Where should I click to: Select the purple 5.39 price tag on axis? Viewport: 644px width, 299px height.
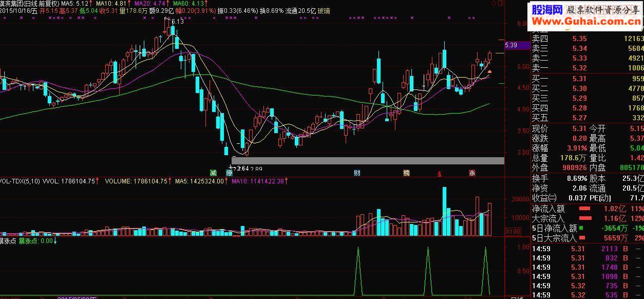click(x=517, y=45)
